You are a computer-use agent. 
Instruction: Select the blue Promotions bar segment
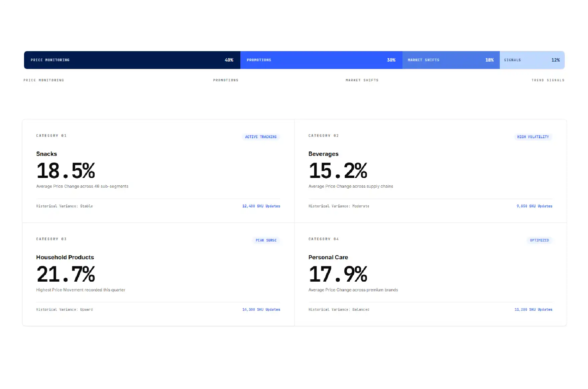(x=321, y=60)
